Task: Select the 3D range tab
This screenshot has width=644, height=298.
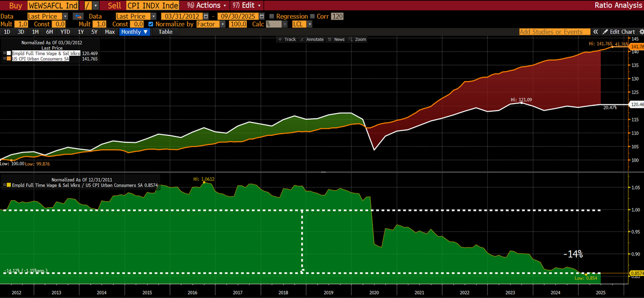Action: [x=21, y=32]
